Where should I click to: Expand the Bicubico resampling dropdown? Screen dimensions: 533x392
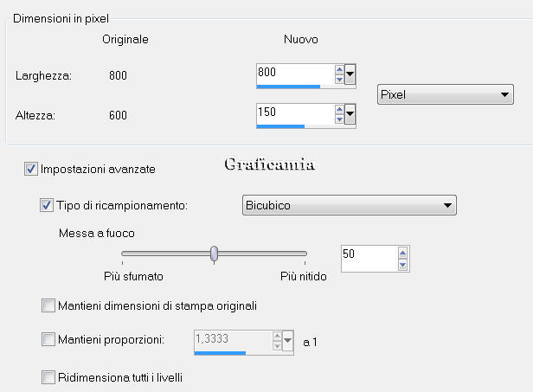click(x=349, y=205)
